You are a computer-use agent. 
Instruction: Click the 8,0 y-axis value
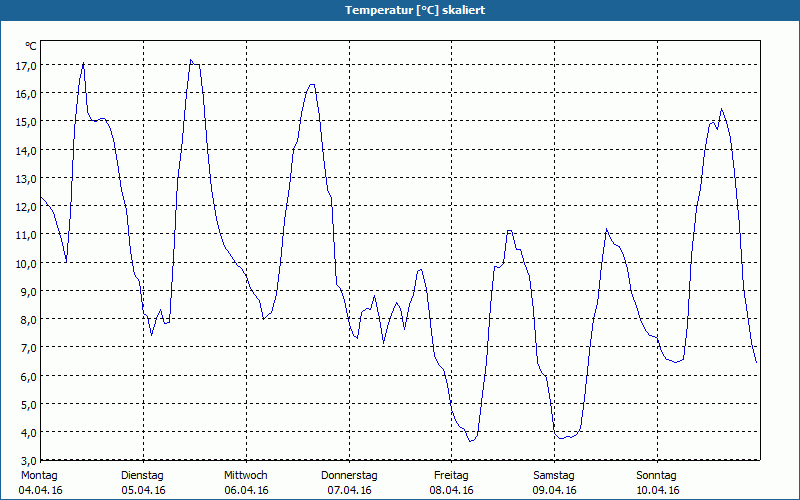(29, 320)
